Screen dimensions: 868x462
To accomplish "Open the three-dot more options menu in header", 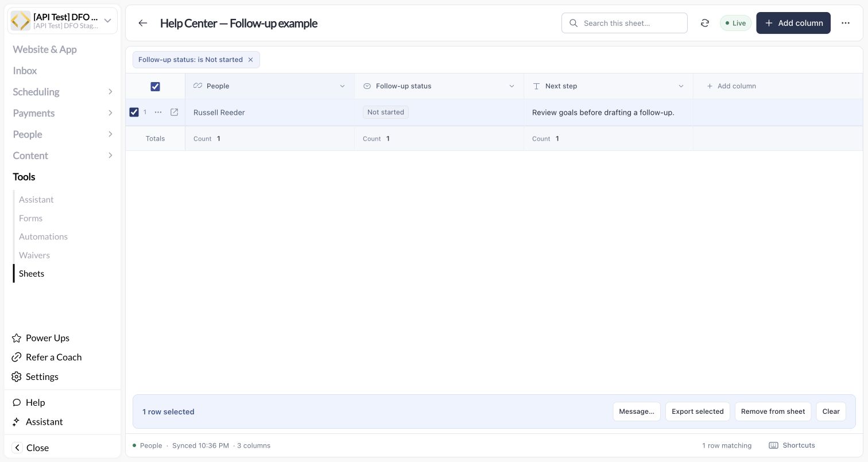I will pos(845,23).
